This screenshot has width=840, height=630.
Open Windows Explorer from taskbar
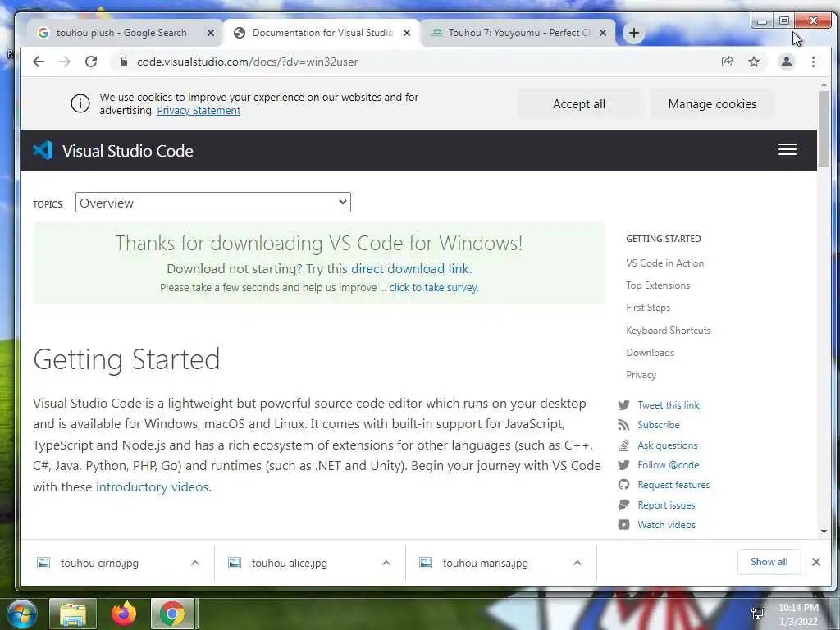pos(73,614)
